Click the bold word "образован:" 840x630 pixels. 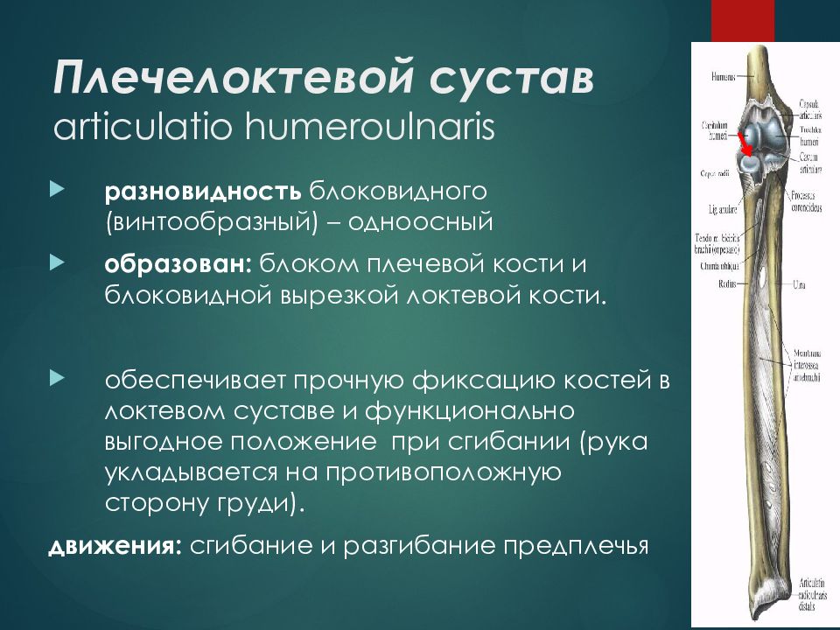click(x=178, y=264)
